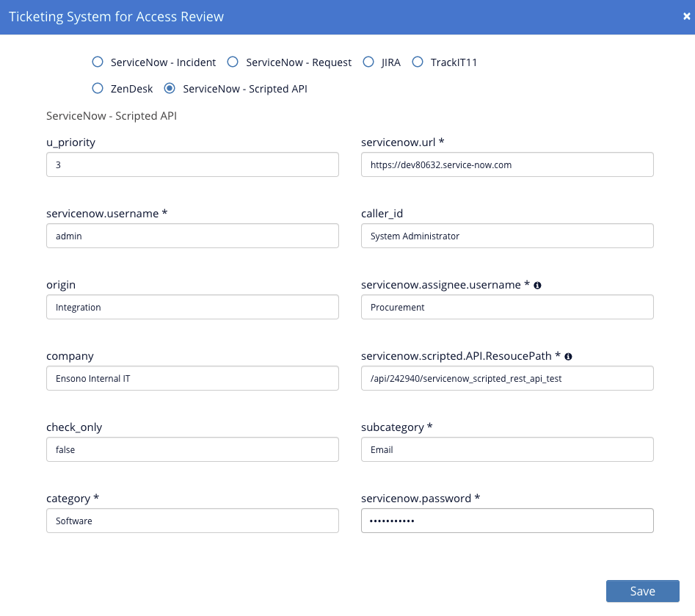Screen dimensions: 695x616
Task: Click the ServiceNow - Scripted API section heading
Action: 112,116
